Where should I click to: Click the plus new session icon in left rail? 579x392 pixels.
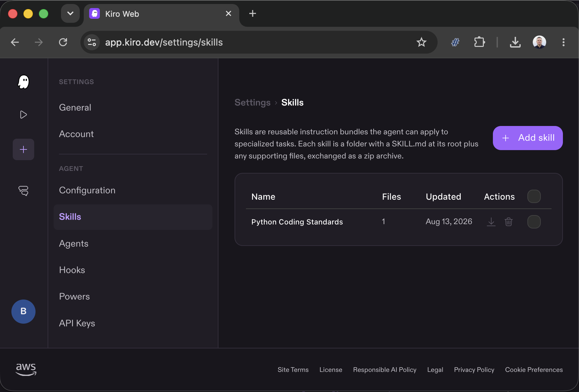pos(23,149)
